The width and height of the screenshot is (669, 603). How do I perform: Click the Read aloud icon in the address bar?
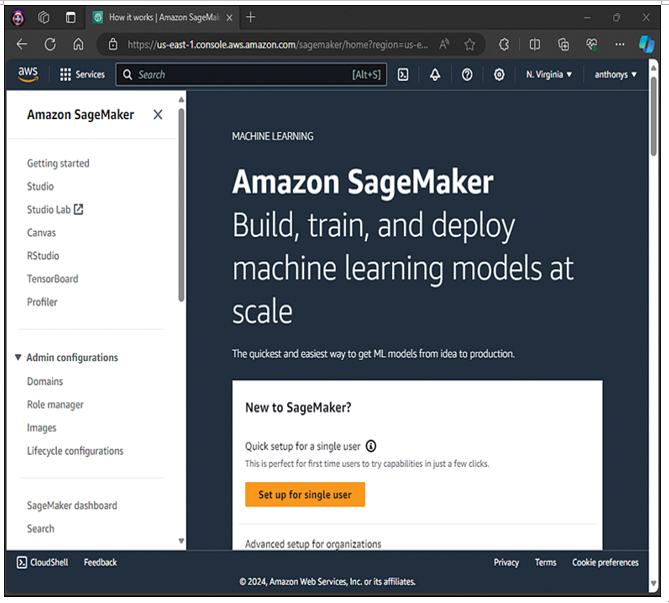444,44
